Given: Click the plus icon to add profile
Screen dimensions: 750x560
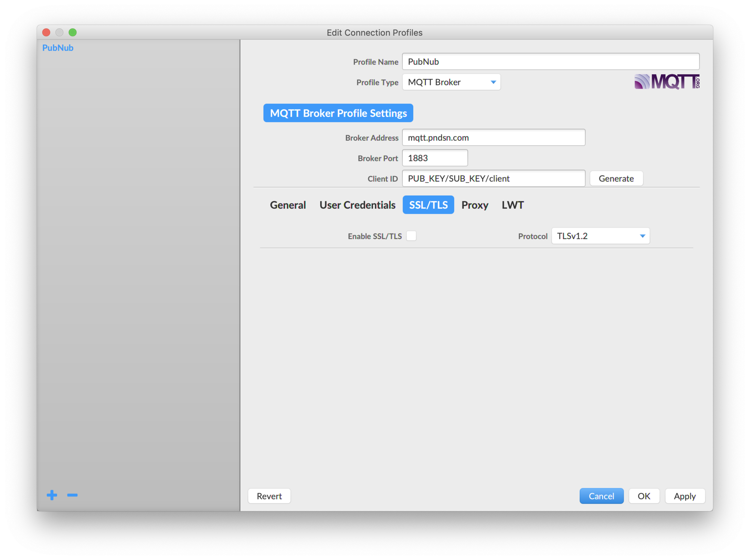Looking at the screenshot, I should click(52, 495).
